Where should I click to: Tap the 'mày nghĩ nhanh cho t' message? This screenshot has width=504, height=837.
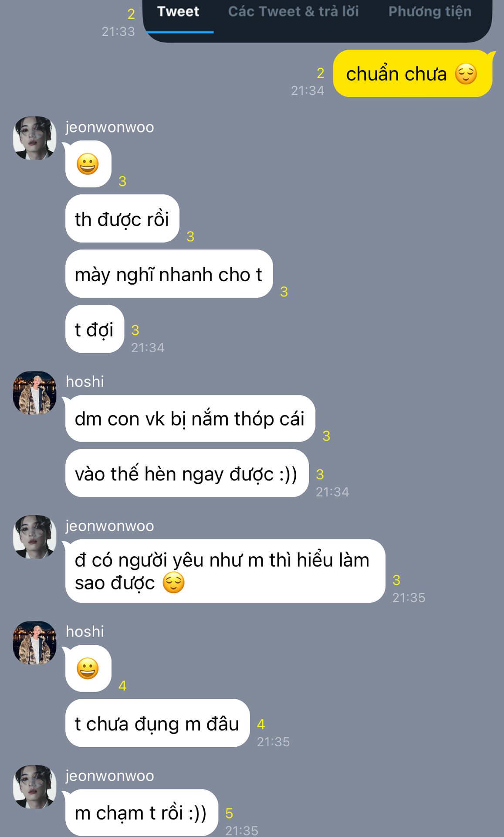[x=169, y=274]
